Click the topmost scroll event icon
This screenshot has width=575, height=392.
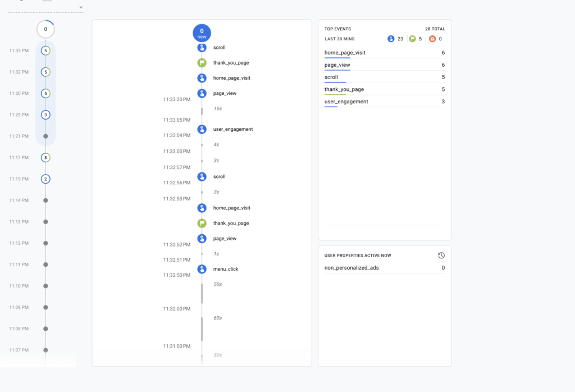202,48
